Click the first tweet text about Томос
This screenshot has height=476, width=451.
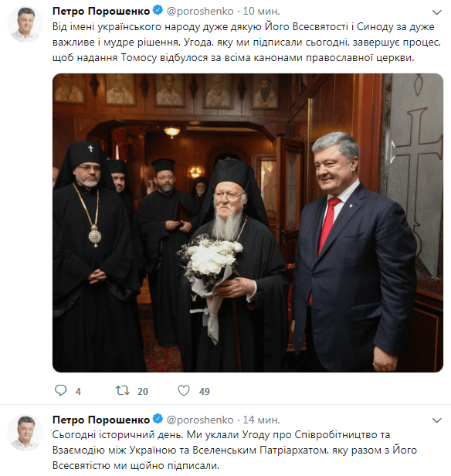click(x=246, y=42)
